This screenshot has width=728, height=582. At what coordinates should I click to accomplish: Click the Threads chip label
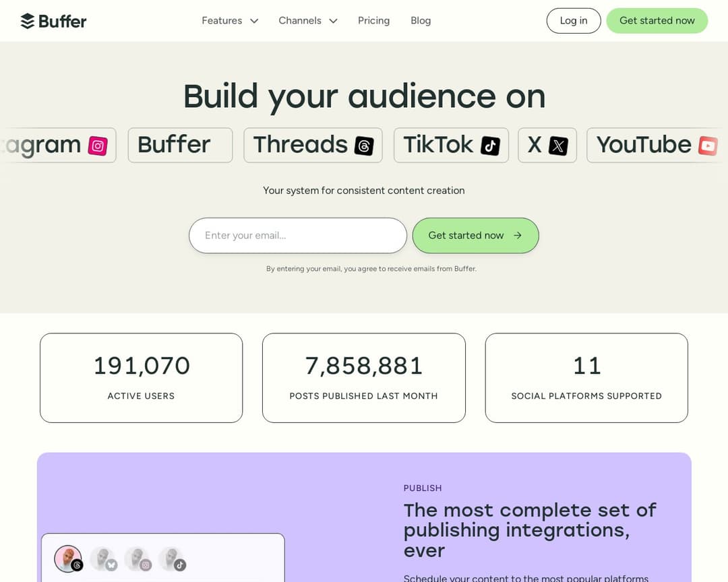coord(301,144)
